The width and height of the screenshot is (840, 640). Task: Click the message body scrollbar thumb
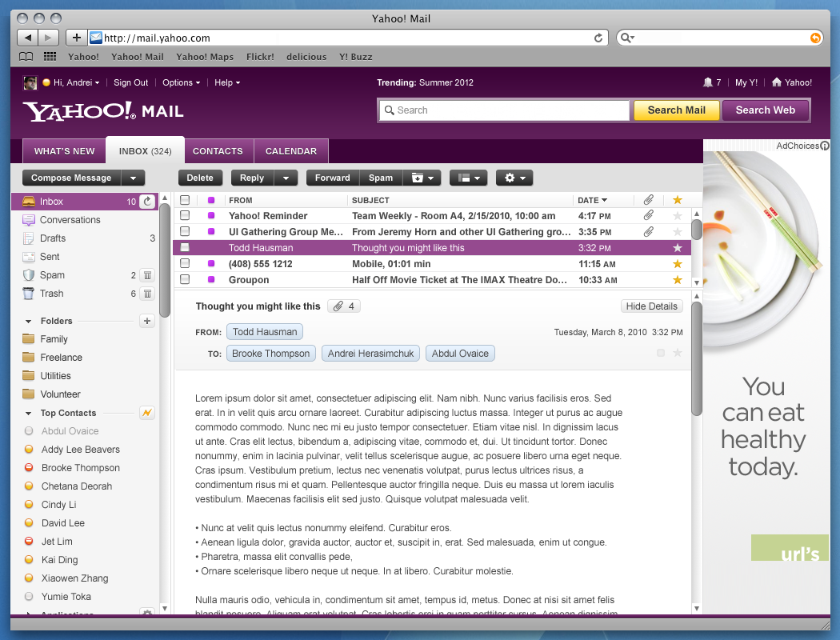(697, 359)
